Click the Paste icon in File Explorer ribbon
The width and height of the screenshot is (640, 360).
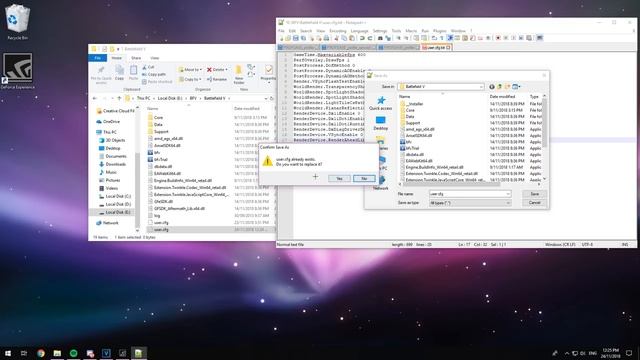pos(133,73)
